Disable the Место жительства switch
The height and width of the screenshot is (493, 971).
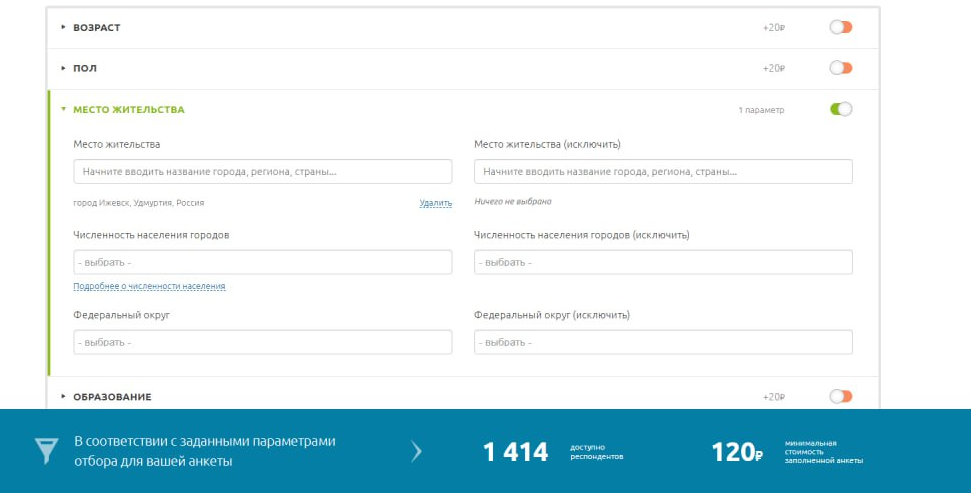tap(840, 109)
